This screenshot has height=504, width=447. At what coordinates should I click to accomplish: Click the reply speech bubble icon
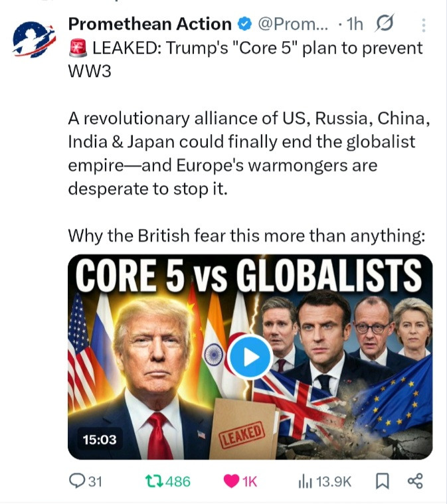click(77, 481)
